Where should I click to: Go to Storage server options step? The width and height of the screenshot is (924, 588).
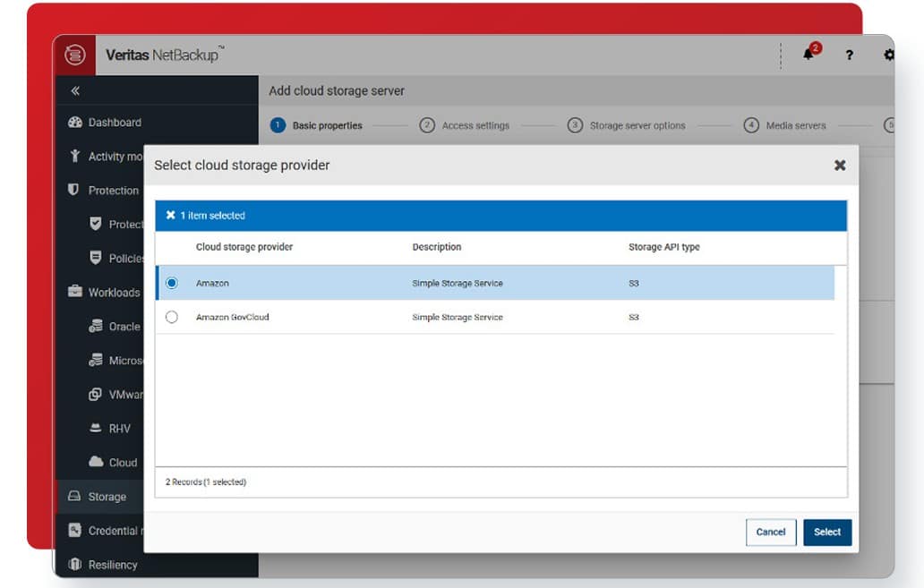point(627,125)
